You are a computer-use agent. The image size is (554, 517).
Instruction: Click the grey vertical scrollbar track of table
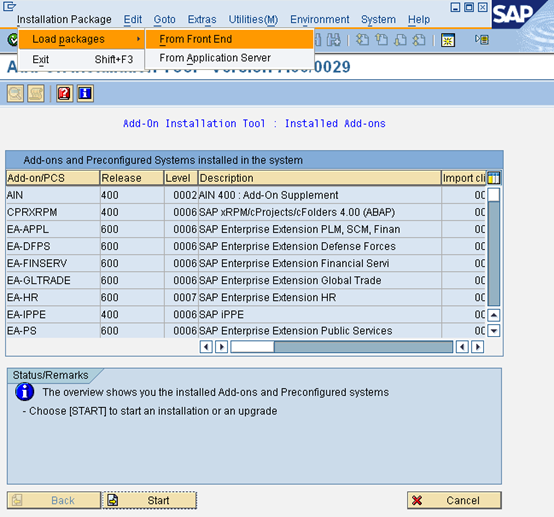point(494,253)
